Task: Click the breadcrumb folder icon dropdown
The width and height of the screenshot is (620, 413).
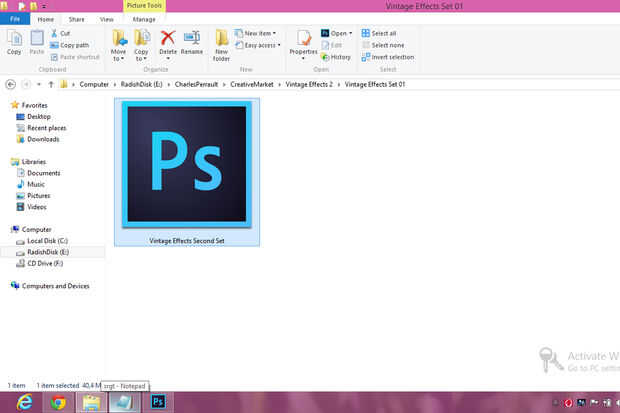Action: click(64, 84)
